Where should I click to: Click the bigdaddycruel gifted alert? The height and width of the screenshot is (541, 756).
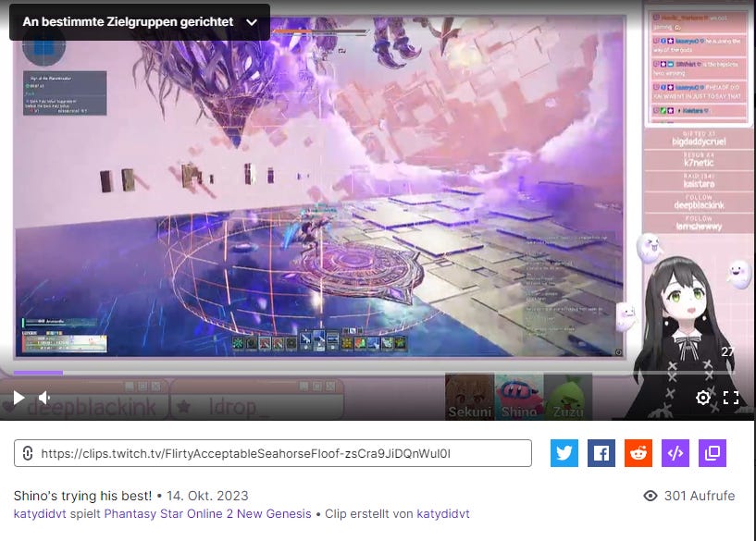click(699, 139)
